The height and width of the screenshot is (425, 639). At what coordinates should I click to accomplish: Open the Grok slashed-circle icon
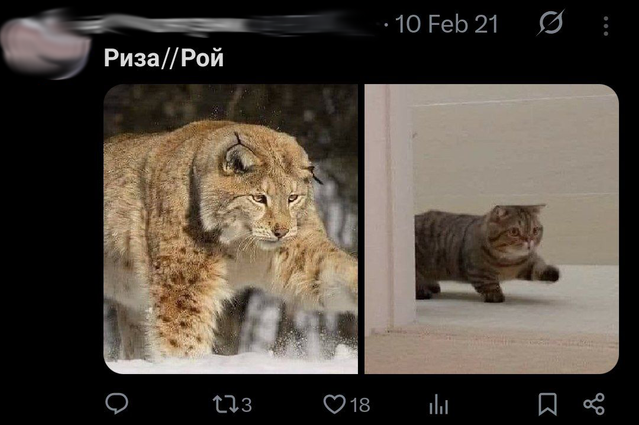pyautogui.click(x=551, y=23)
